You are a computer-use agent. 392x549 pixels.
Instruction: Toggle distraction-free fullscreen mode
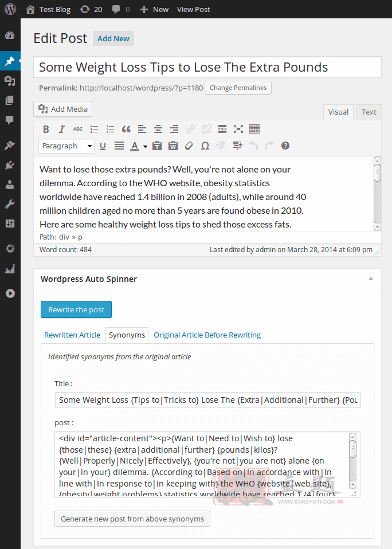point(238,129)
